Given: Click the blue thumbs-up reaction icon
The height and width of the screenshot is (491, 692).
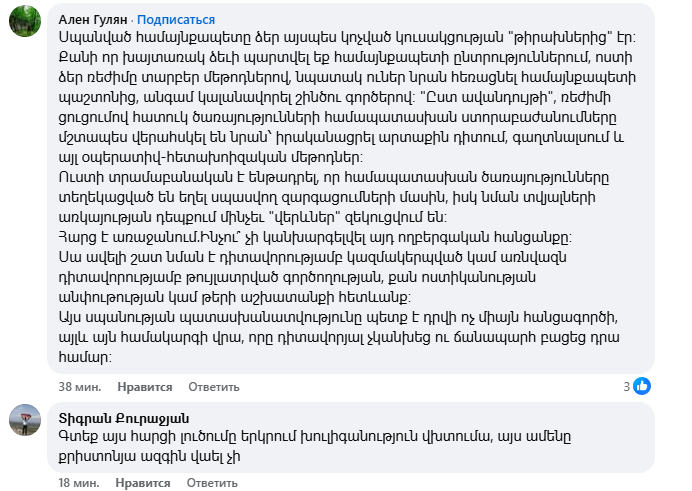Looking at the screenshot, I should [643, 386].
